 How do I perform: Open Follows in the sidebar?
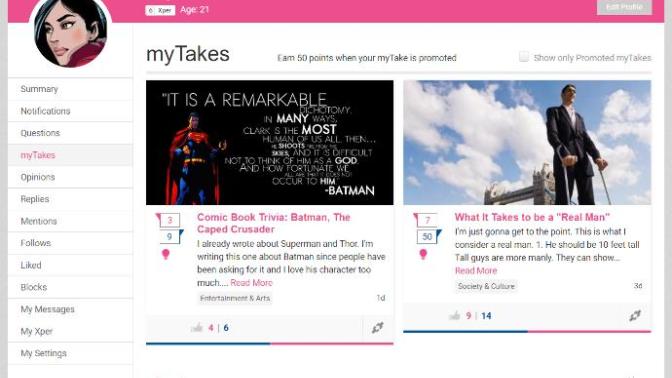71,243
